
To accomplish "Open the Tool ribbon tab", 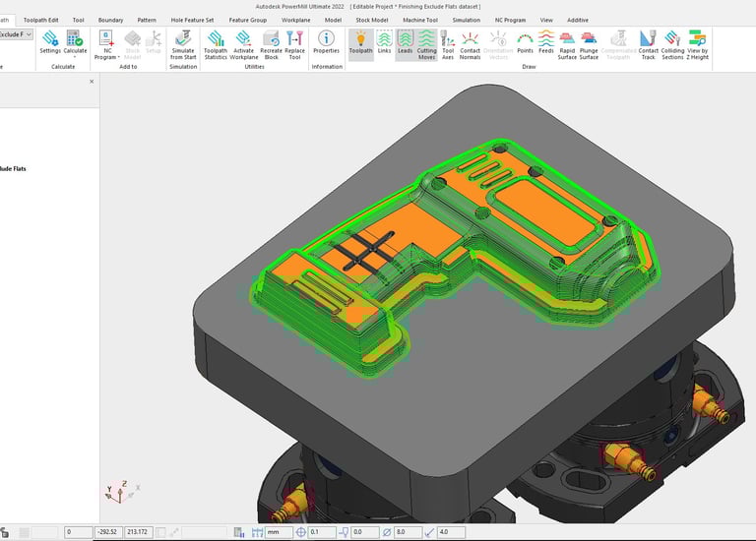I will [x=78, y=21].
